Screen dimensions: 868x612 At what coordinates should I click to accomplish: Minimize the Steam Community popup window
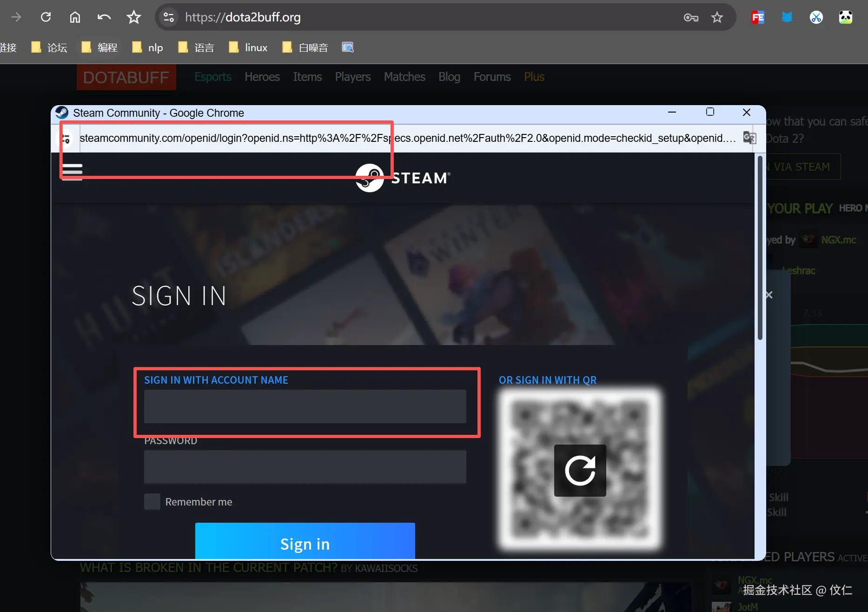672,112
